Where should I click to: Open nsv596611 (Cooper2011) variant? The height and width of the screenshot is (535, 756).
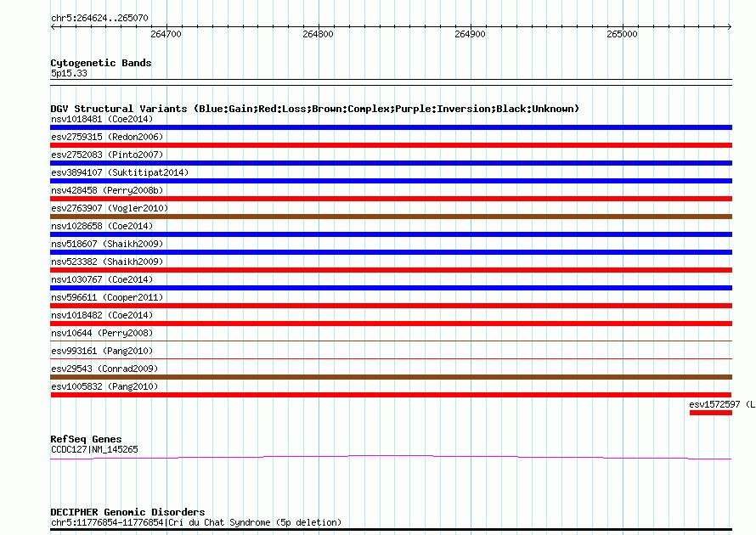pos(107,297)
